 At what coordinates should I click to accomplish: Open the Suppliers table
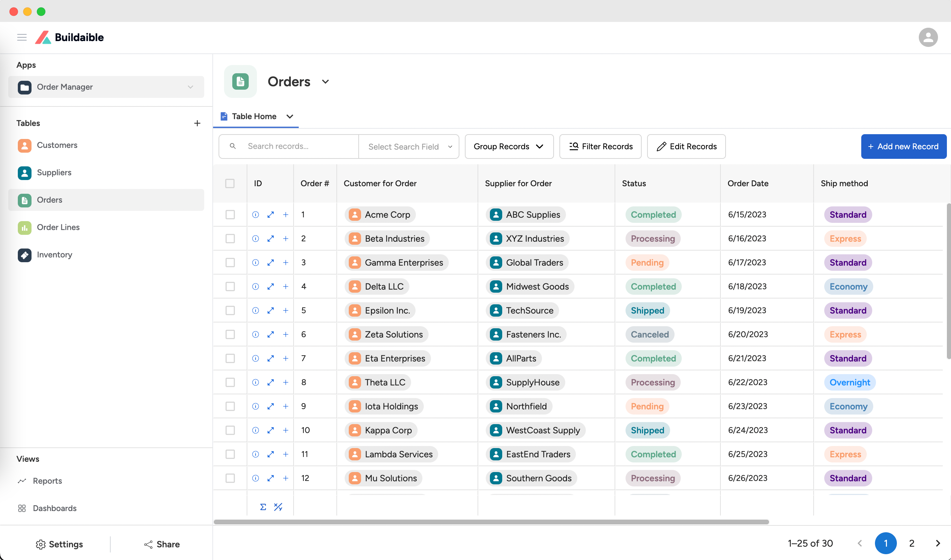pyautogui.click(x=106, y=173)
